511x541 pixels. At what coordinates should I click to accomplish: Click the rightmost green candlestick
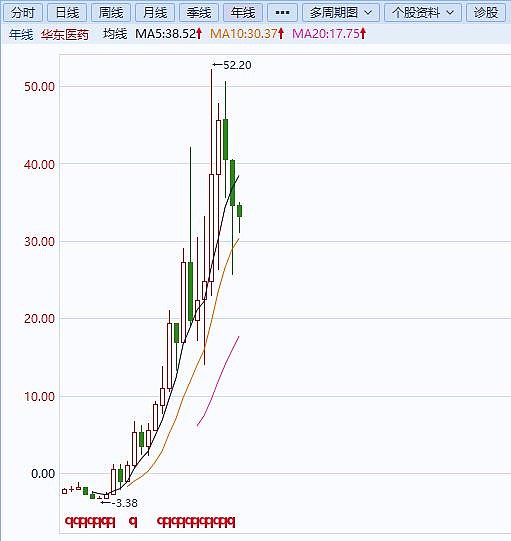239,211
